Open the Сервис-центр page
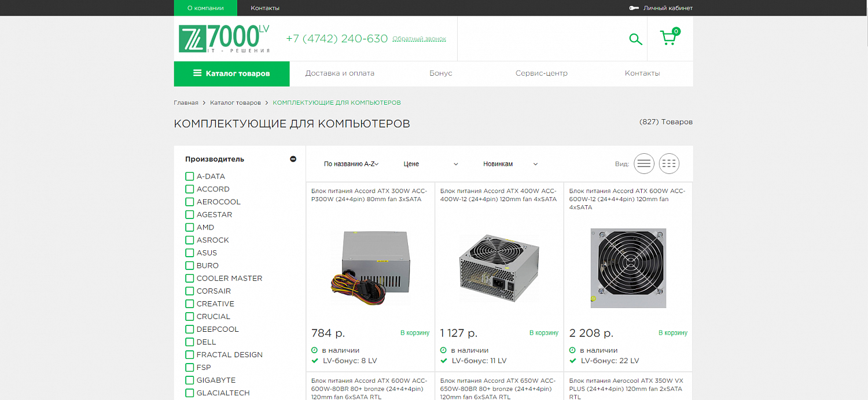868x400 pixels. [542, 73]
